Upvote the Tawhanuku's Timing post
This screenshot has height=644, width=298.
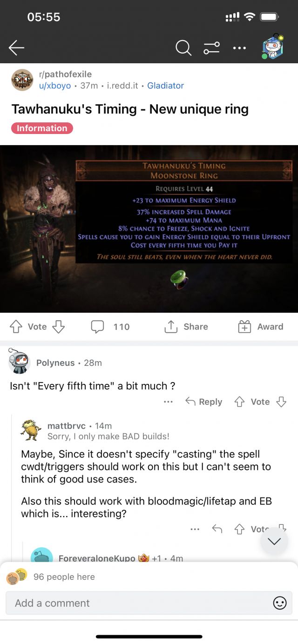click(x=15, y=327)
